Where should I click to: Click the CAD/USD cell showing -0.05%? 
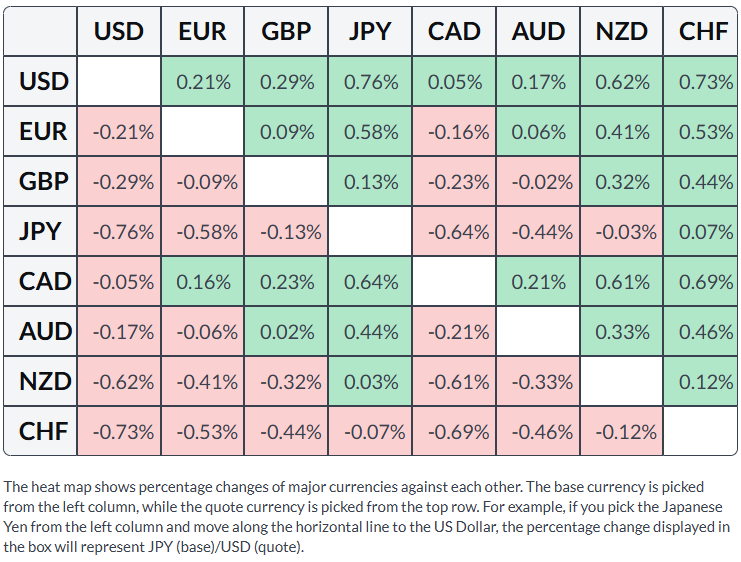[119, 281]
